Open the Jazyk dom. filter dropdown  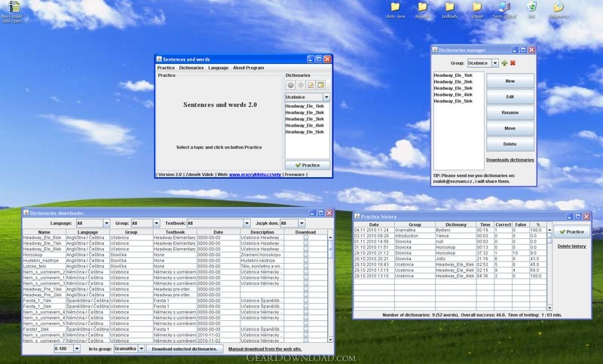(301, 223)
